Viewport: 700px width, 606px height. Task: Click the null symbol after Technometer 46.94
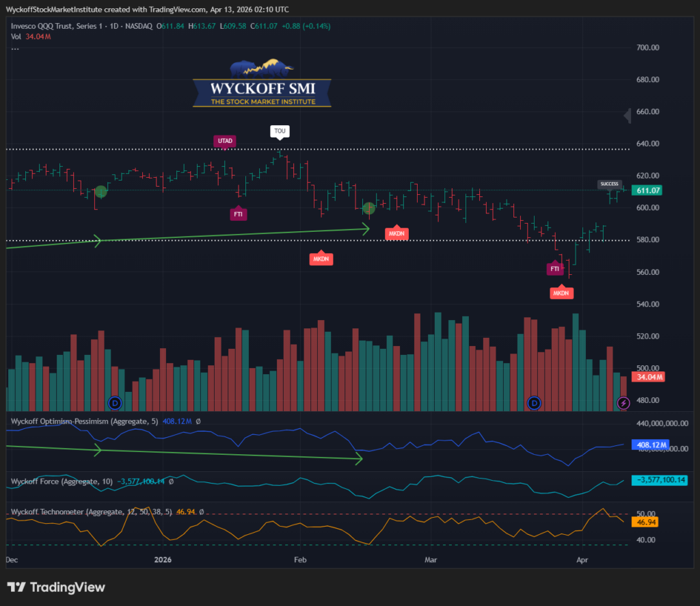coord(202,511)
